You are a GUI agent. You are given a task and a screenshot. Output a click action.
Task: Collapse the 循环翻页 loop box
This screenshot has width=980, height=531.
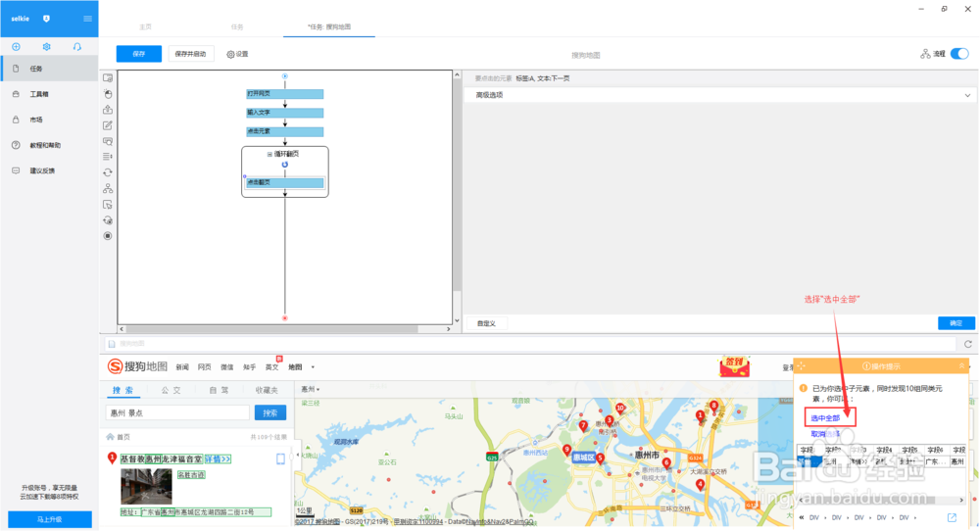pyautogui.click(x=270, y=154)
